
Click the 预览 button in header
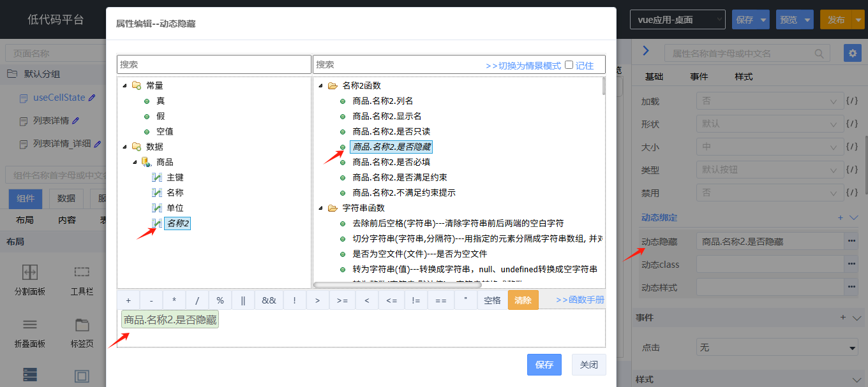point(789,20)
